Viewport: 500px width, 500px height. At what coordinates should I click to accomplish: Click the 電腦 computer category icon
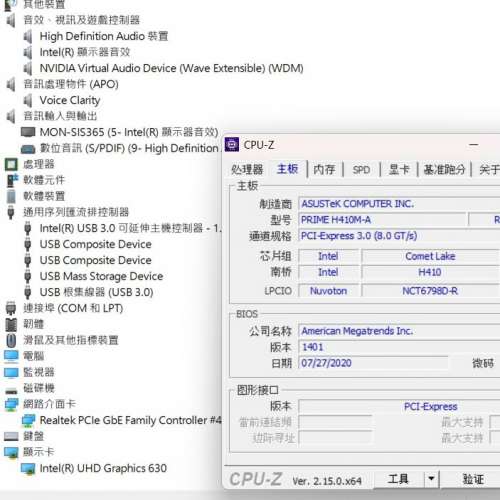11,356
